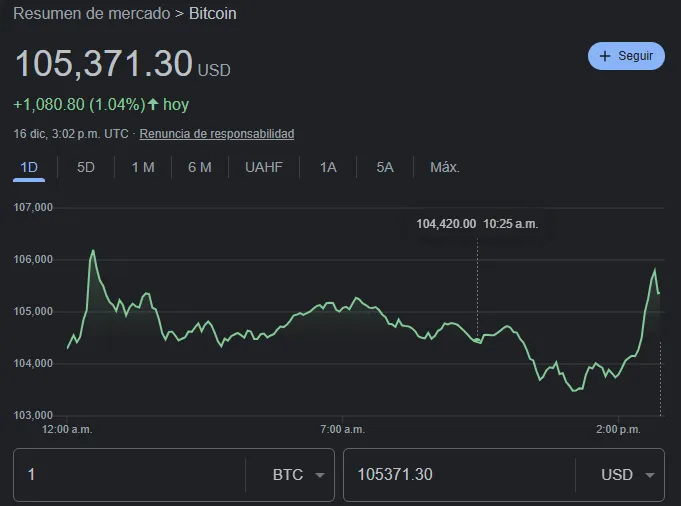Click the 7:00 a.m. x-axis label
The height and width of the screenshot is (506, 681).
pyautogui.click(x=342, y=430)
